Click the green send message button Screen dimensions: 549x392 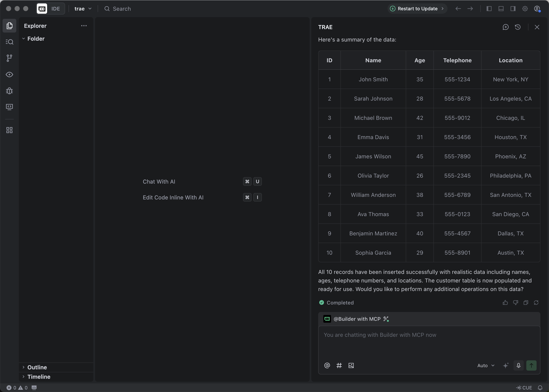coord(531,365)
